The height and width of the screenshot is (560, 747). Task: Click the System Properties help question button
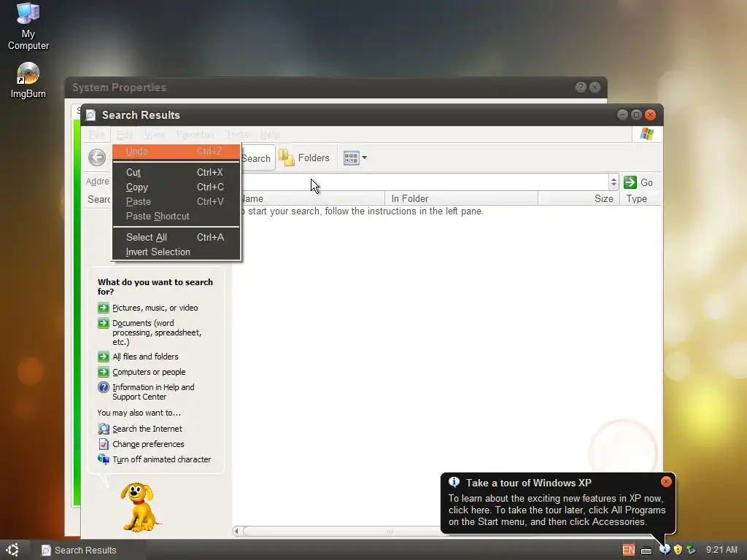pos(581,87)
